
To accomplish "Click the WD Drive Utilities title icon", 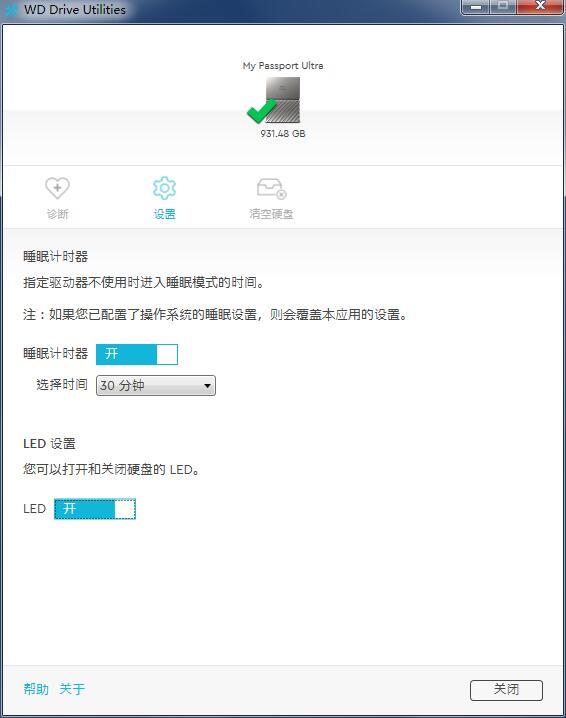I will coord(11,10).
